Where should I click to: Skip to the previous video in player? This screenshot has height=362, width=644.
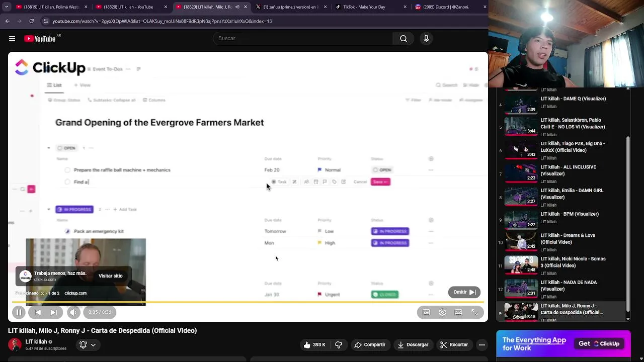(38, 312)
